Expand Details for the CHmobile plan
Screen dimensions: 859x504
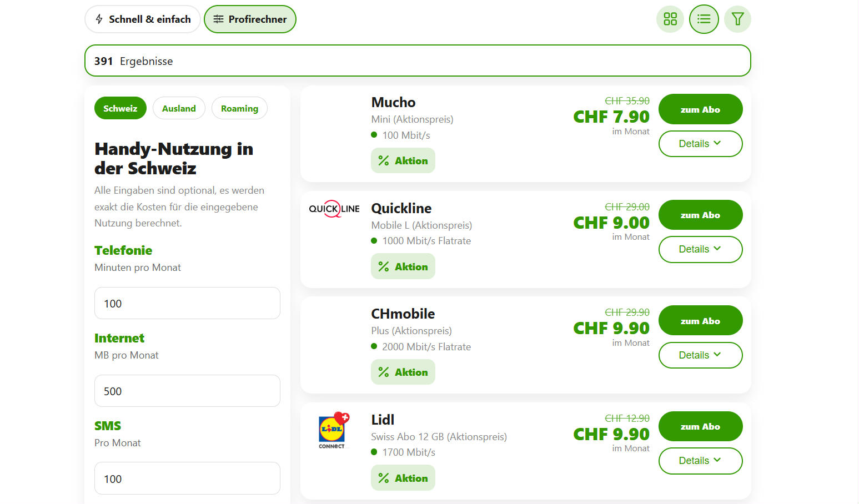(700, 355)
